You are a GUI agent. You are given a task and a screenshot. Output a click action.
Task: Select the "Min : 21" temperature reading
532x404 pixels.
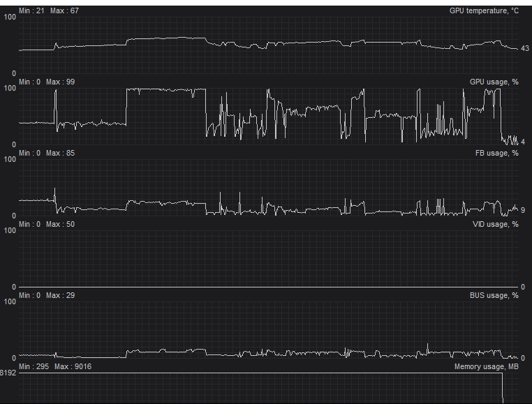coord(31,11)
